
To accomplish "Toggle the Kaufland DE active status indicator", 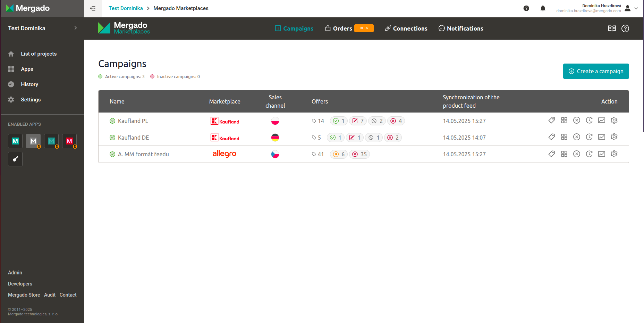I will coord(112,138).
